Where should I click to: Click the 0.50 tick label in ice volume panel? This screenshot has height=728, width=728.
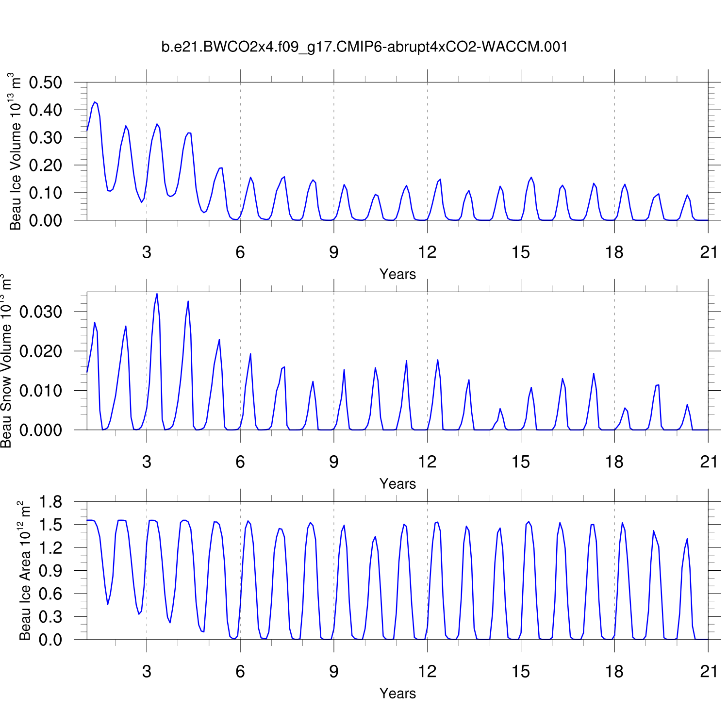click(46, 83)
